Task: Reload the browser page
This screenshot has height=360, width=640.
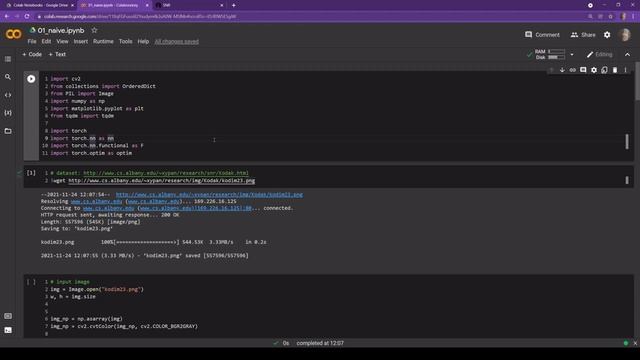Action: pos(27,16)
